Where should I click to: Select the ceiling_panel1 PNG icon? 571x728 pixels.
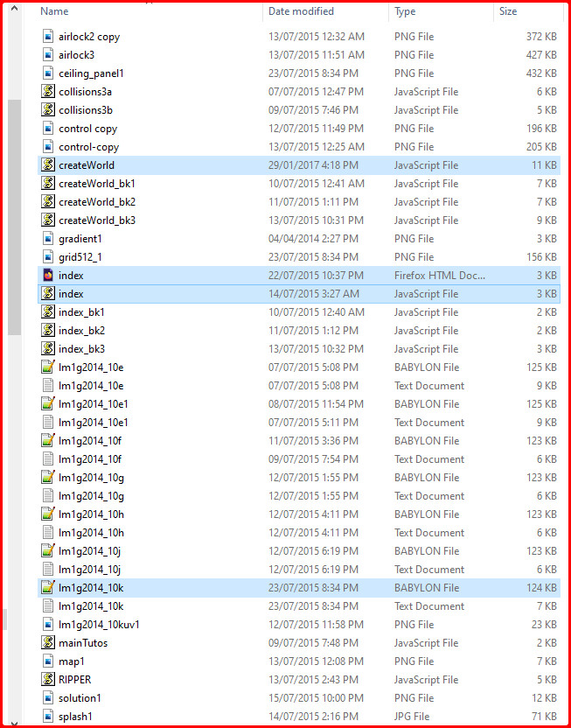click(48, 73)
